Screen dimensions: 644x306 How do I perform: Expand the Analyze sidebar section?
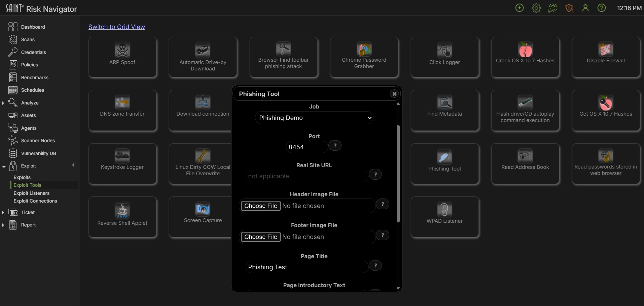click(x=3, y=103)
